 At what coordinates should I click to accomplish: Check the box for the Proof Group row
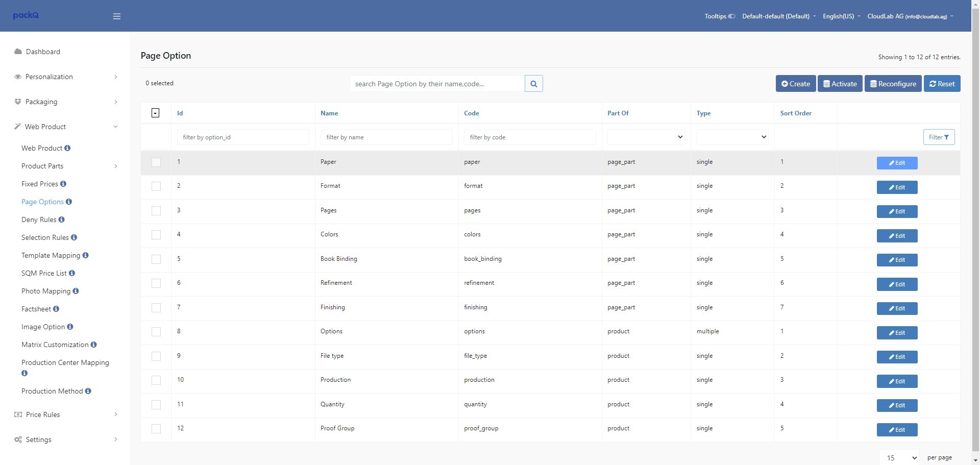[x=156, y=429]
